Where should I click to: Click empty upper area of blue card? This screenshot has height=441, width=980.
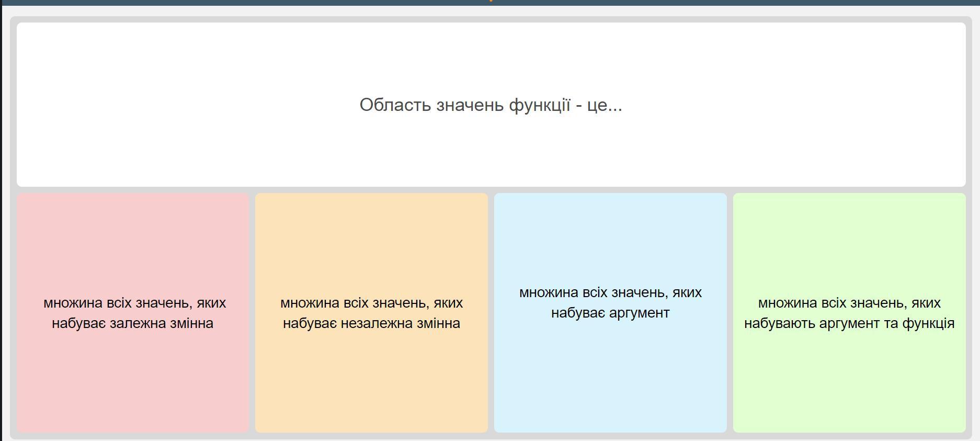coord(610,235)
